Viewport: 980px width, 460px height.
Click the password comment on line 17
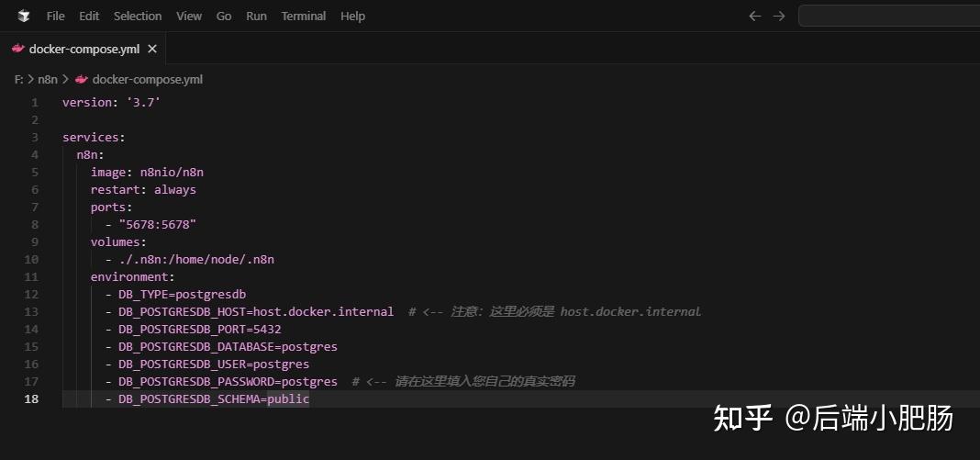coord(463,381)
